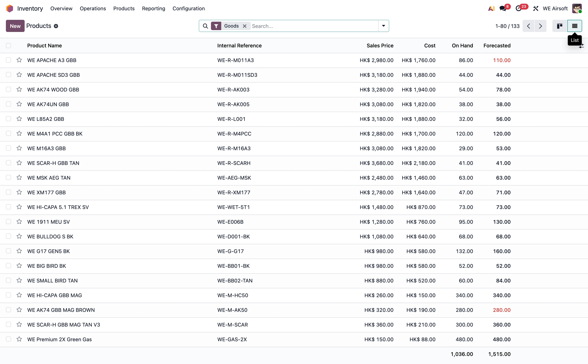The width and height of the screenshot is (588, 364).
Task: Remove the Goods filter facet
Action: [245, 26]
